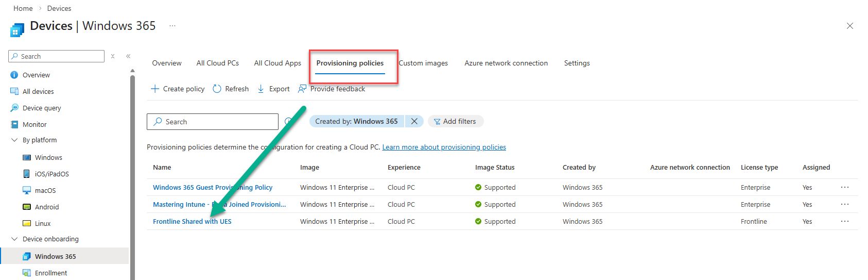868x280 pixels.
Task: Click the Provide feedback icon
Action: [302, 89]
